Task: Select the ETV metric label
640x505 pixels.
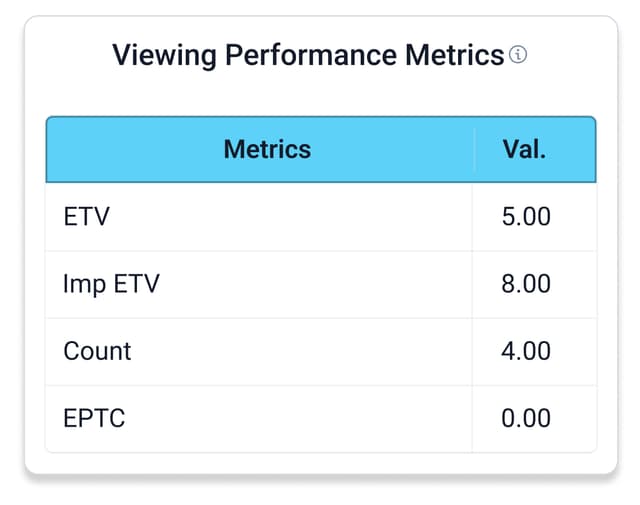Action: coord(86,216)
